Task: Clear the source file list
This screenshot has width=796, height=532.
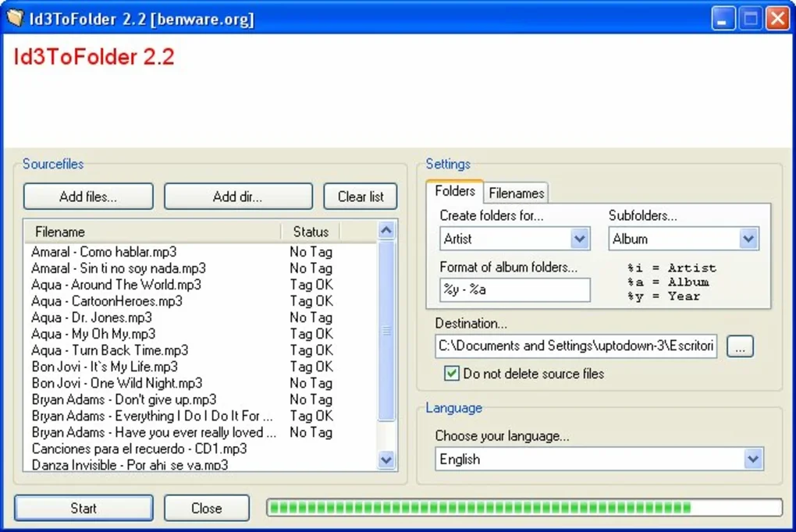Action: [361, 197]
